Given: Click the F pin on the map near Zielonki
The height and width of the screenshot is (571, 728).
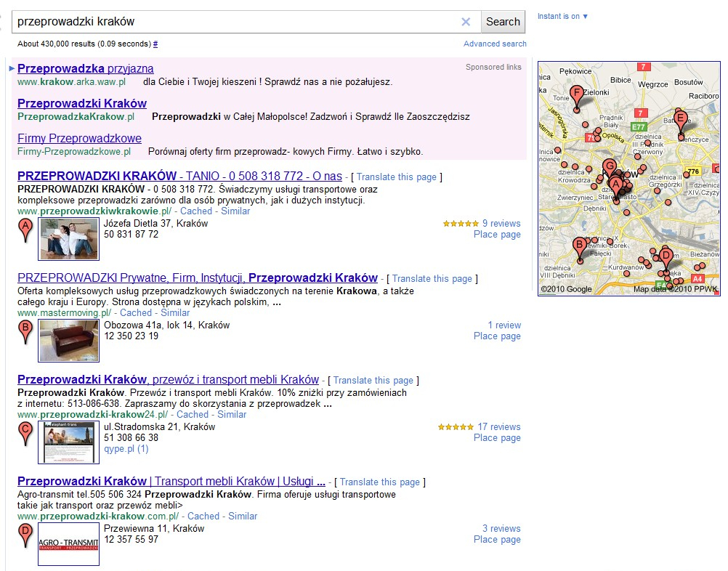Looking at the screenshot, I should (577, 97).
